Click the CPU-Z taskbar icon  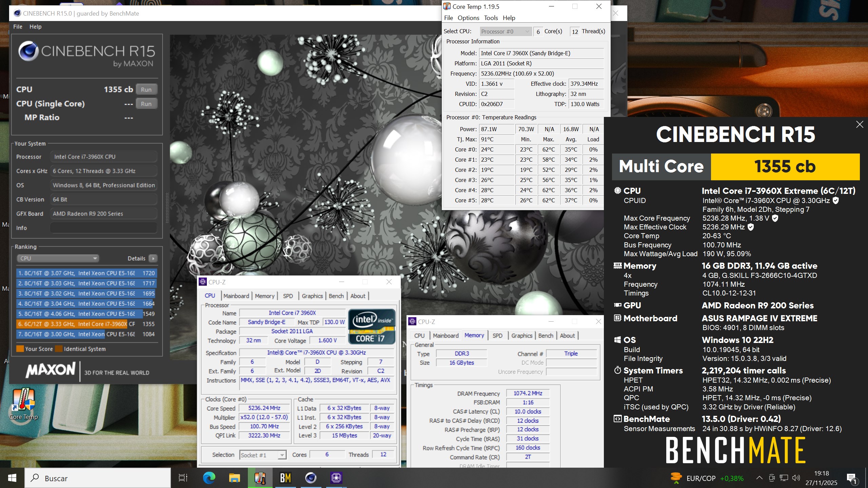(336, 478)
